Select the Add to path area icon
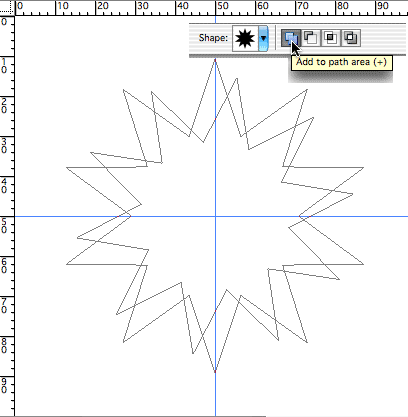 coord(291,38)
